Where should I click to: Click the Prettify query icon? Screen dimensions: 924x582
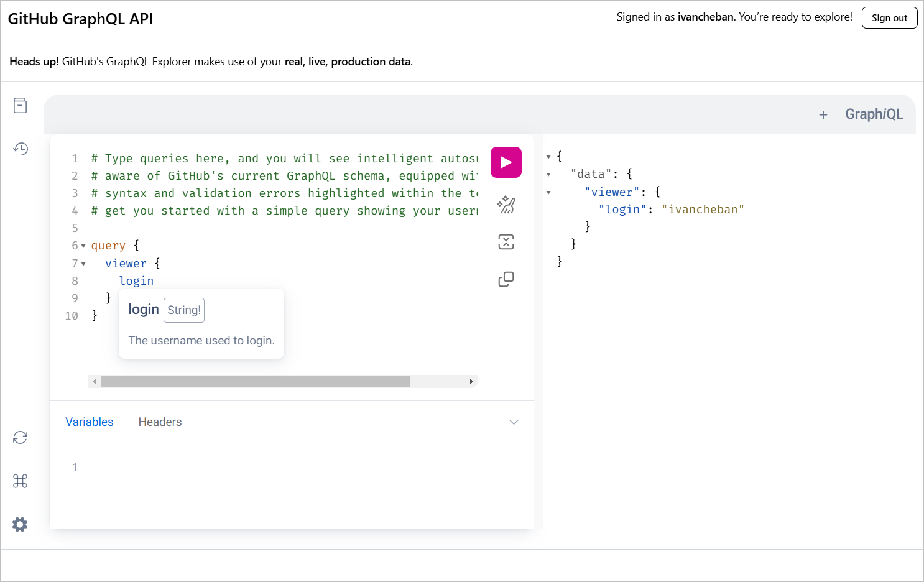506,205
